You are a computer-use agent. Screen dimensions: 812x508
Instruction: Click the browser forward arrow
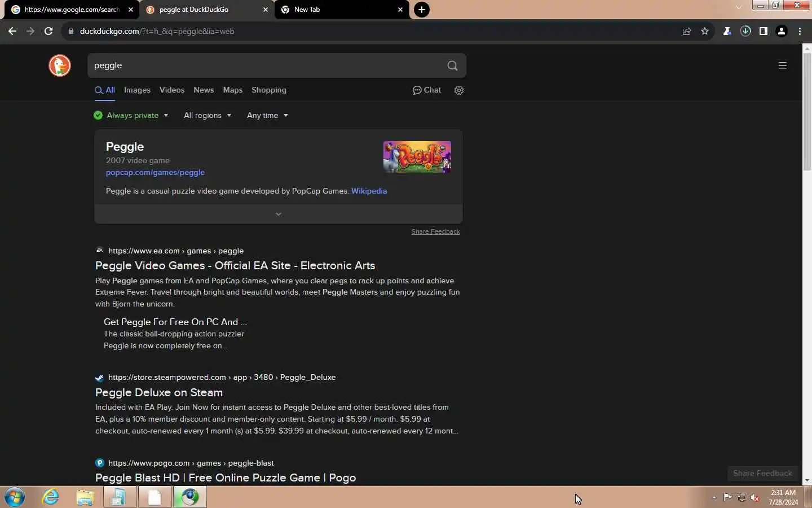(30, 31)
